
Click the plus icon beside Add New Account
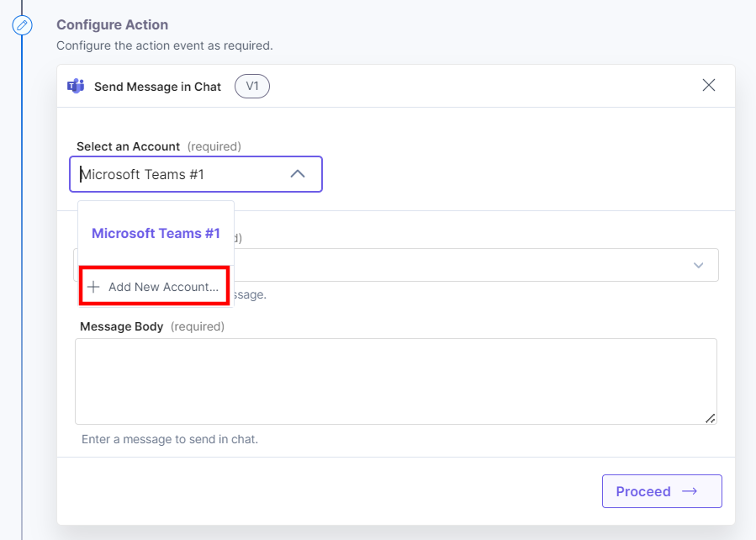[x=93, y=287]
